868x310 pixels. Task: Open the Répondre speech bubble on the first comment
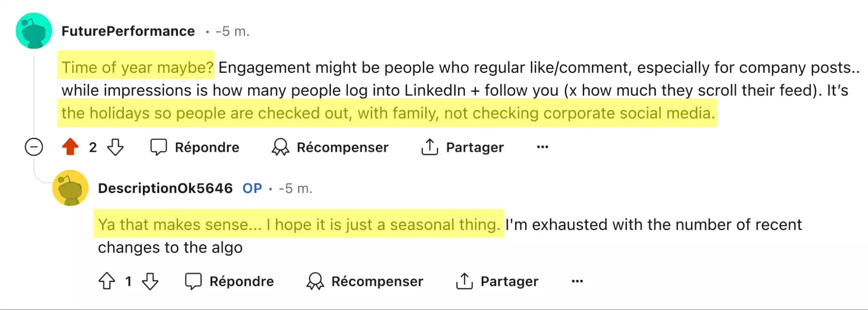pos(159,147)
